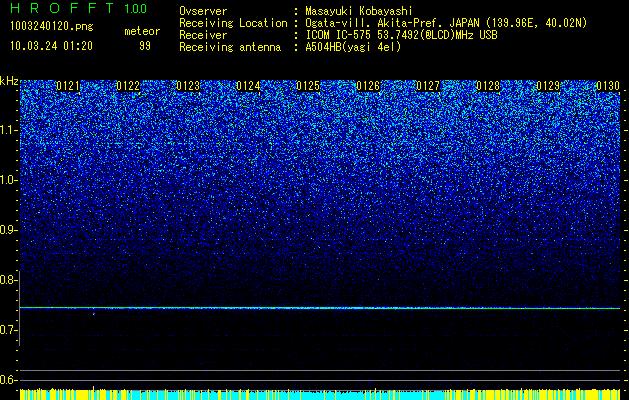Click the 0122 time marker
The height and width of the screenshot is (400, 629).
click(x=128, y=86)
